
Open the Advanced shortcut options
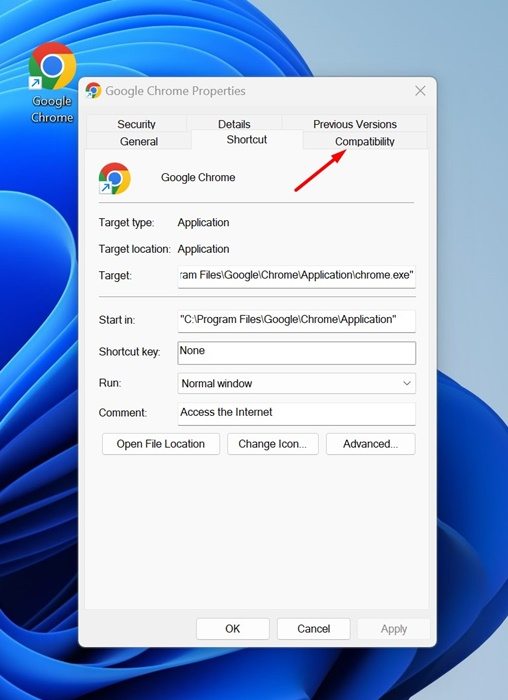371,444
